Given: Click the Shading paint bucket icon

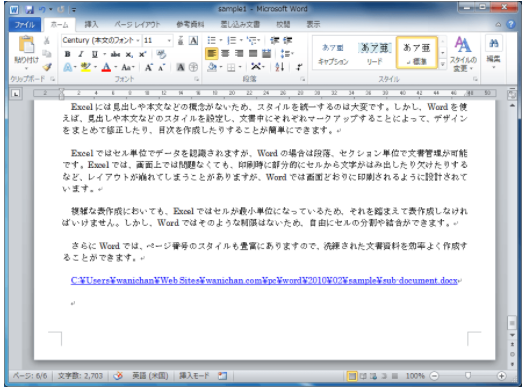Looking at the screenshot, I should pos(212,68).
